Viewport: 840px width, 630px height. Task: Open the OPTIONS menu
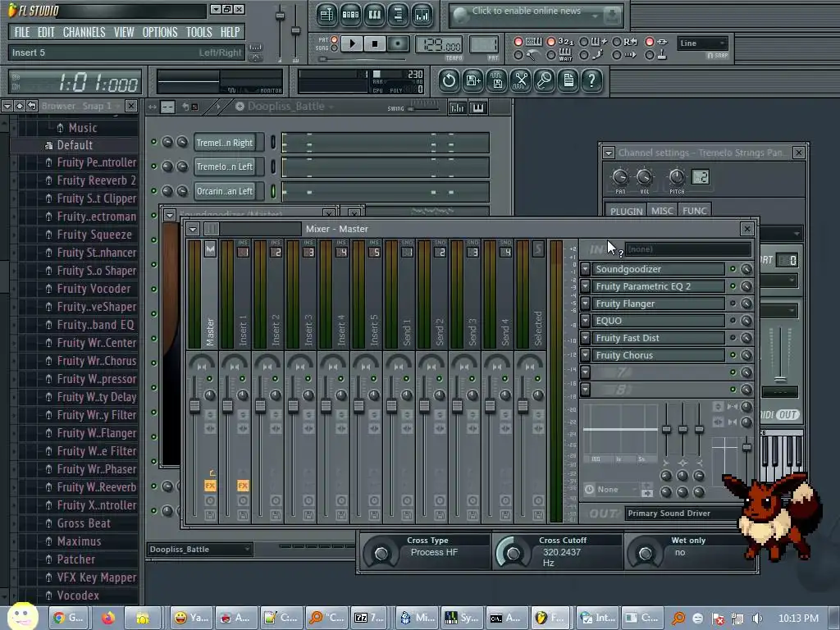160,32
